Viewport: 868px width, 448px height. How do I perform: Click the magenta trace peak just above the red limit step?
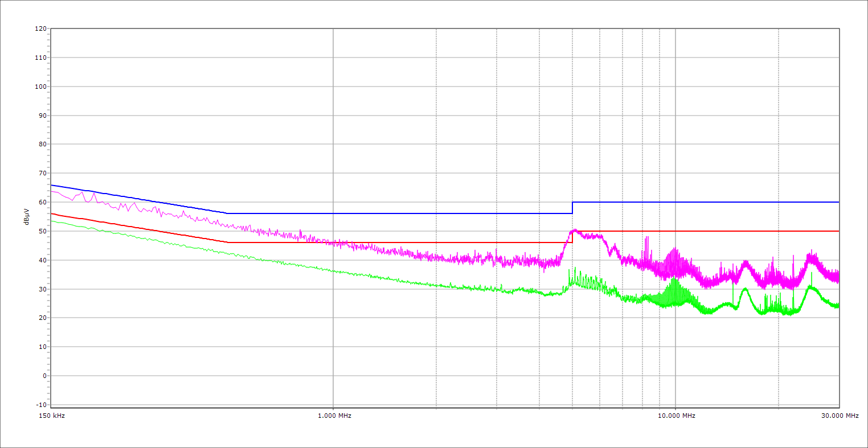(574, 230)
